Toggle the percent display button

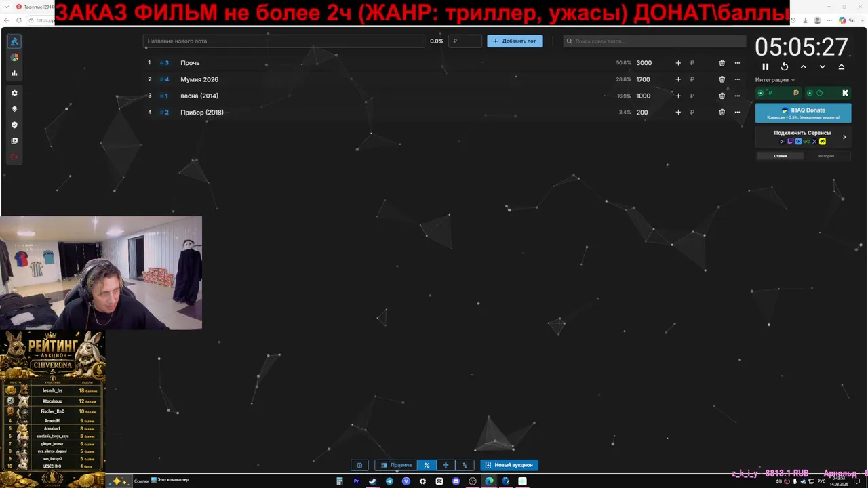pos(427,465)
